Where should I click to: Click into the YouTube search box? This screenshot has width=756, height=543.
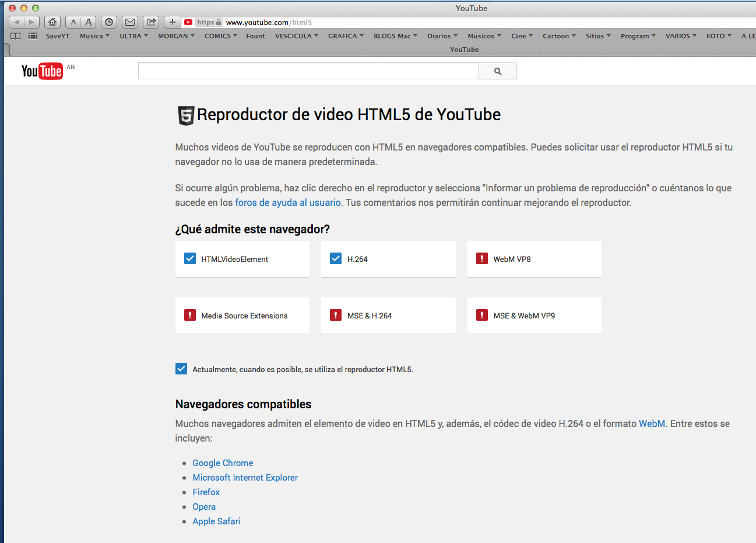tap(308, 71)
